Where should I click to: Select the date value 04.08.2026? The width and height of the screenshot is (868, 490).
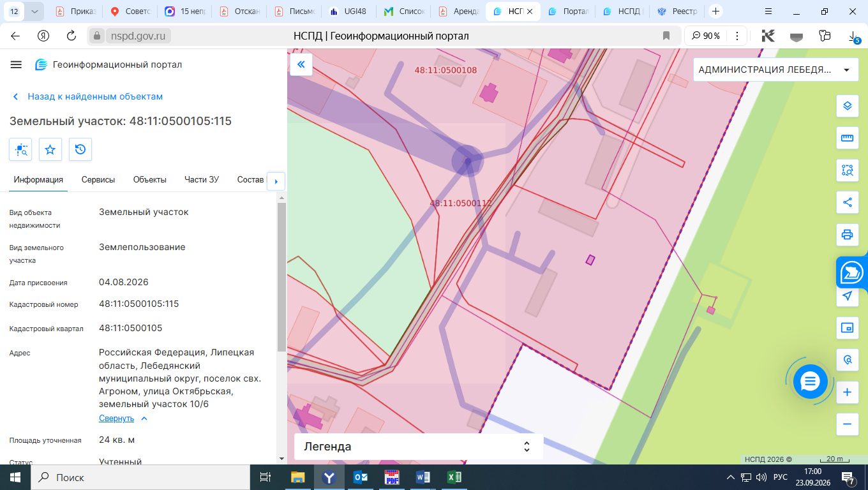(x=124, y=282)
